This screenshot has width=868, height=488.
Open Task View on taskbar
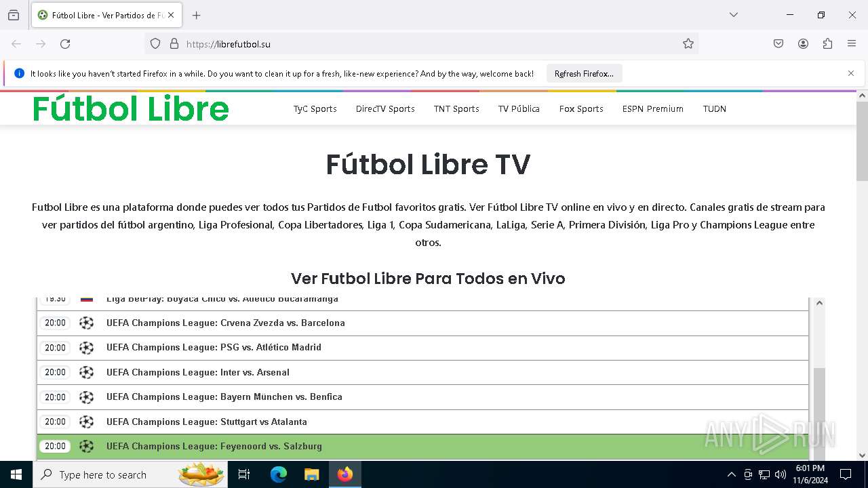244,474
